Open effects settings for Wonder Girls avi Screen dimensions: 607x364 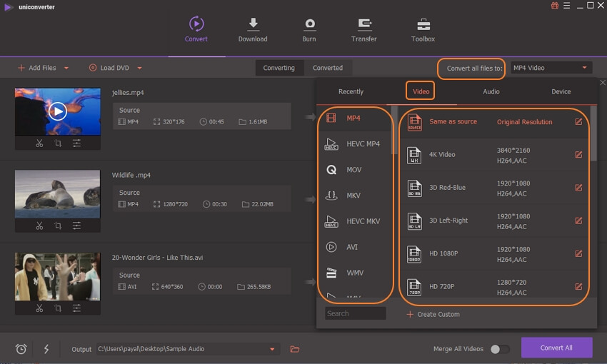coord(76,308)
